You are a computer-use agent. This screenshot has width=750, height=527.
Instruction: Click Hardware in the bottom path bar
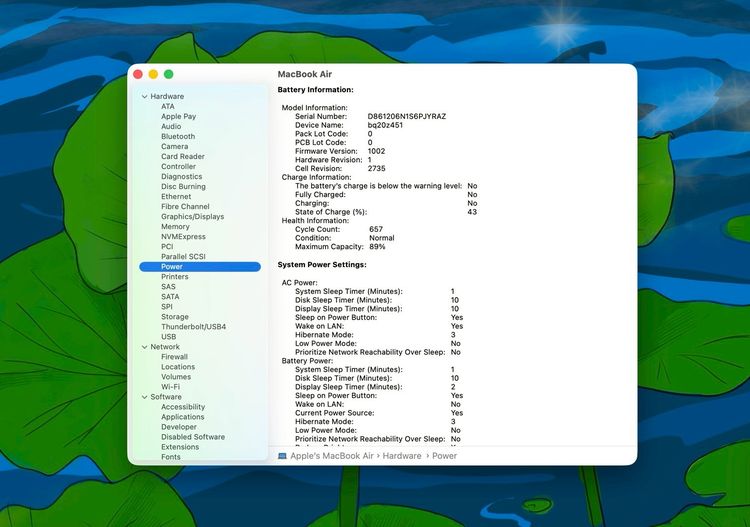403,456
